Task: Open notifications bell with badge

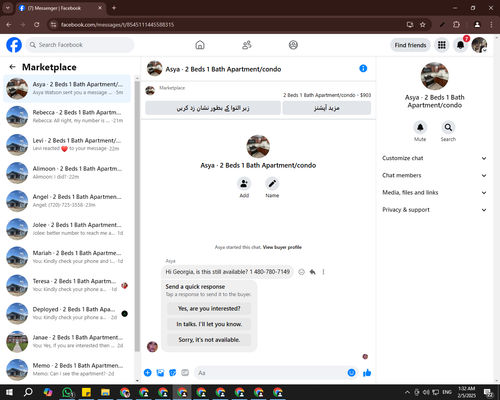Action: (461, 45)
